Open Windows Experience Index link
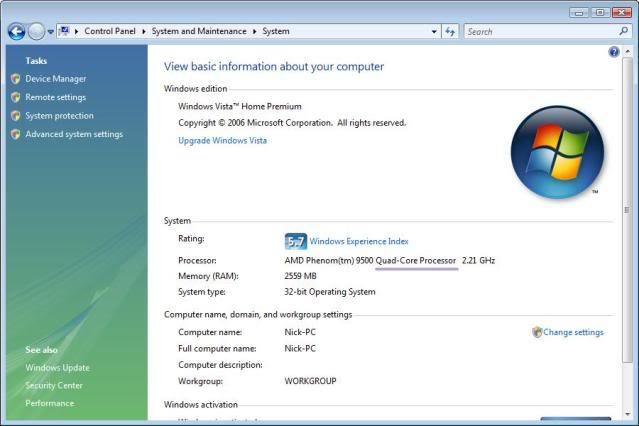 [x=359, y=241]
